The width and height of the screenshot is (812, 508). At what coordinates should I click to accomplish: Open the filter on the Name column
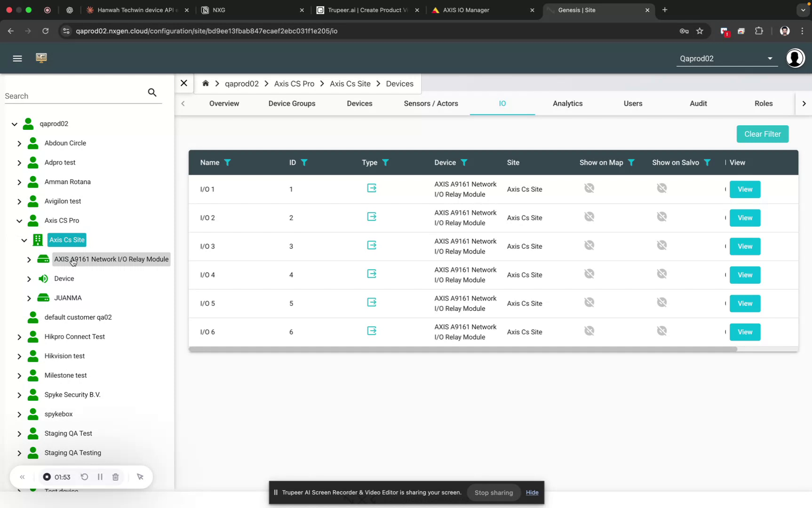coord(229,162)
